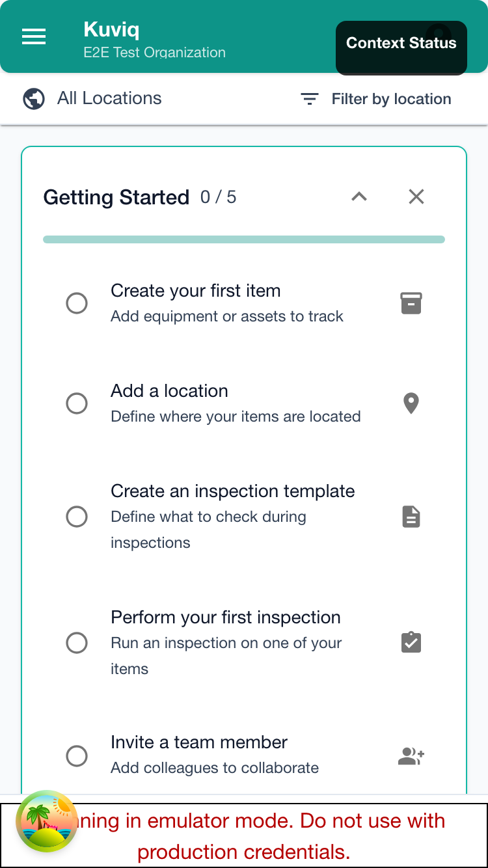Select the globe icon next to All Locations
The width and height of the screenshot is (488, 868).
coord(33,98)
